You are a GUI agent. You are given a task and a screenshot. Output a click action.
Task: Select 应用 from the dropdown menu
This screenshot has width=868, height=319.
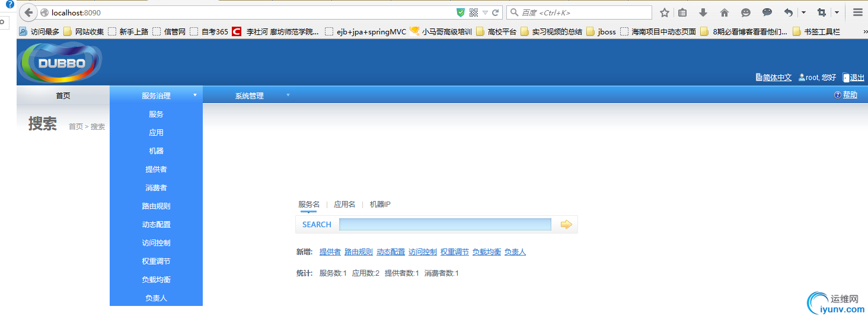156,132
